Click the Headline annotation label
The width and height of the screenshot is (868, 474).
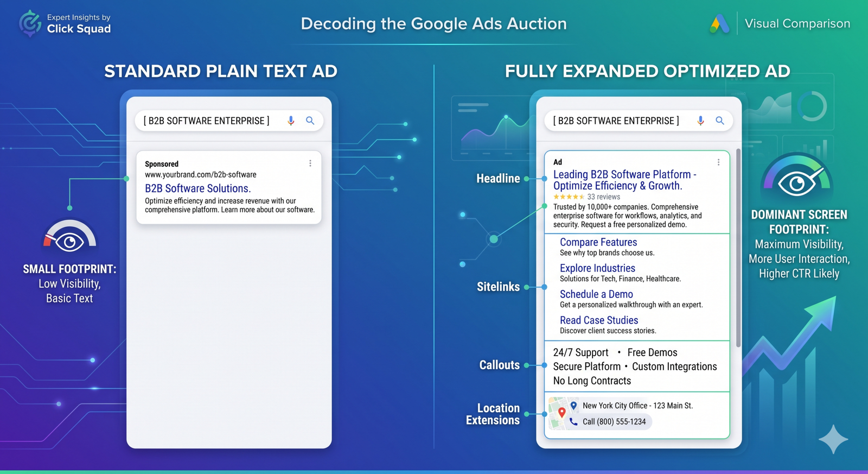pos(498,179)
